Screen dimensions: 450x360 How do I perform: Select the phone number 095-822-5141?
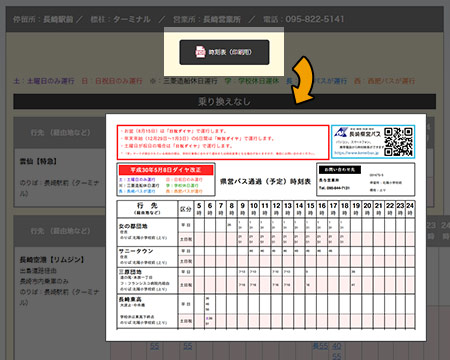pyautogui.click(x=315, y=19)
